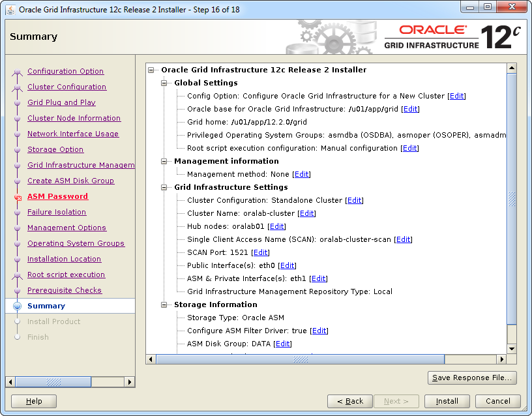
Task: Open the Cluster Configuration step
Action: click(x=66, y=87)
